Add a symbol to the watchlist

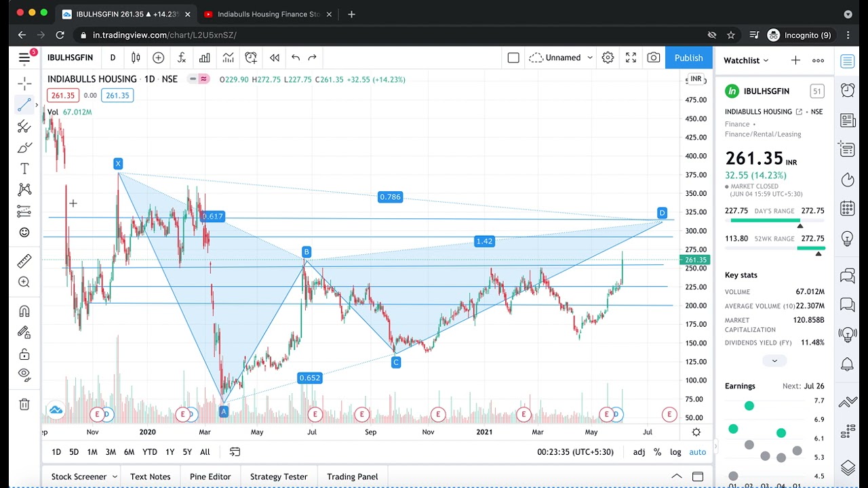tap(795, 60)
